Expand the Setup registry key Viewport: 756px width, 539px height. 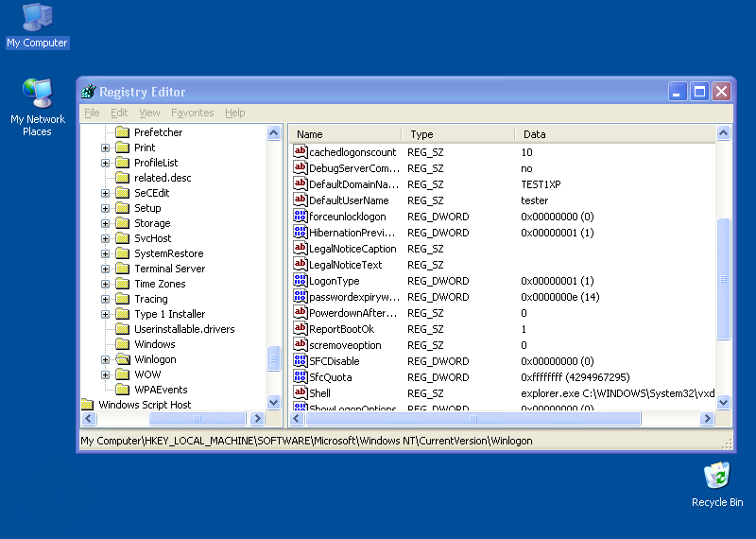tap(105, 208)
